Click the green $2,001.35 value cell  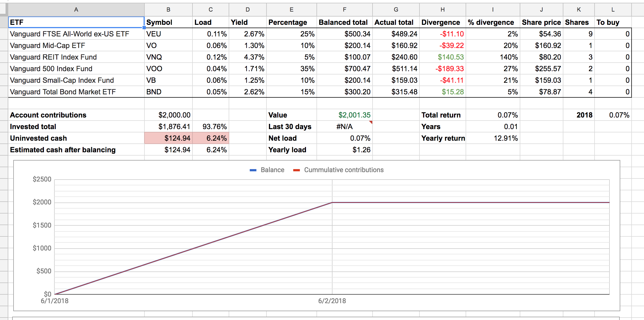click(344, 115)
